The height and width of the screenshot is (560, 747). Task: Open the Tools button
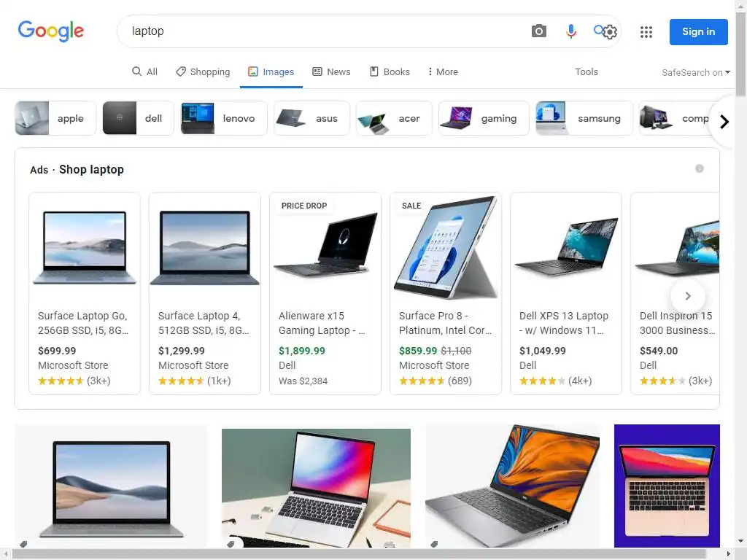pyautogui.click(x=586, y=71)
